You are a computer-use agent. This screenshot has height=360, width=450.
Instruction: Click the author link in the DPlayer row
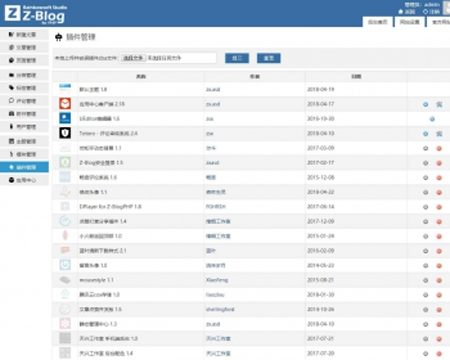pyautogui.click(x=216, y=207)
